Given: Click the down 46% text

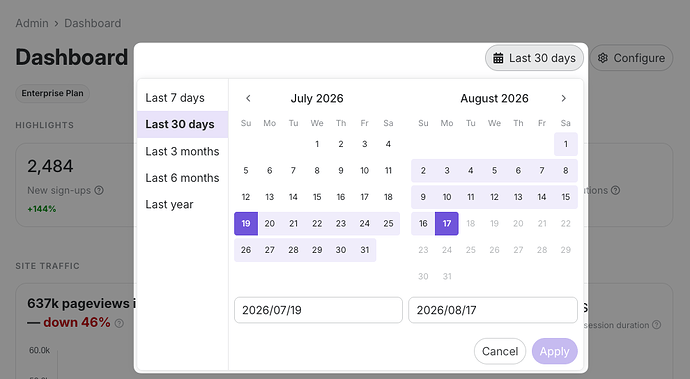Looking at the screenshot, I should pos(77,322).
